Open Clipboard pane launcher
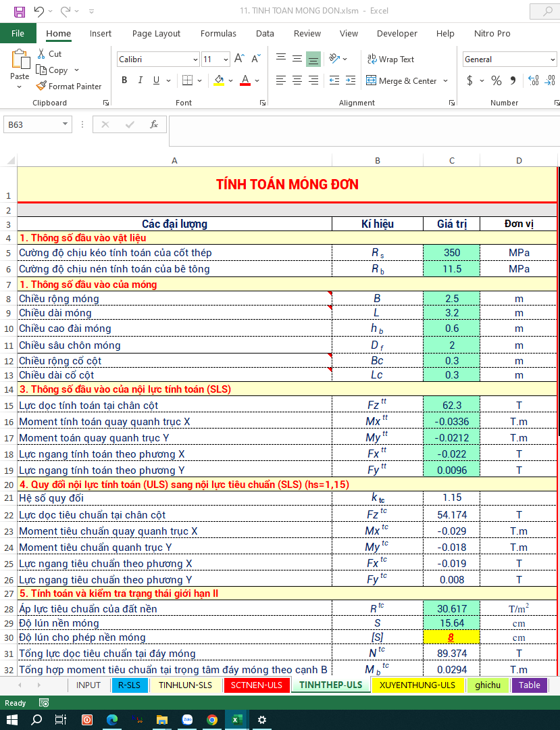Viewport: 560px width, 730px height. point(106,103)
